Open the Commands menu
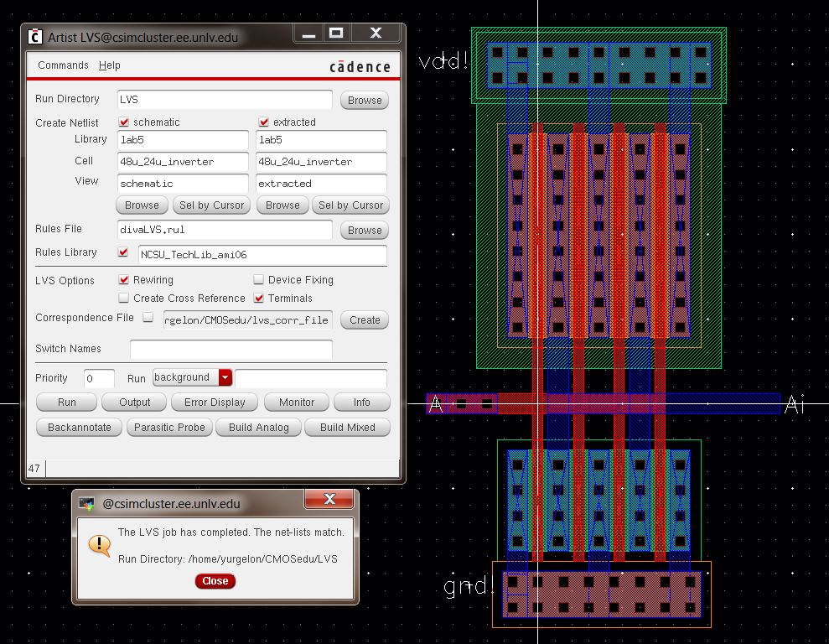829x644 pixels. coord(63,65)
